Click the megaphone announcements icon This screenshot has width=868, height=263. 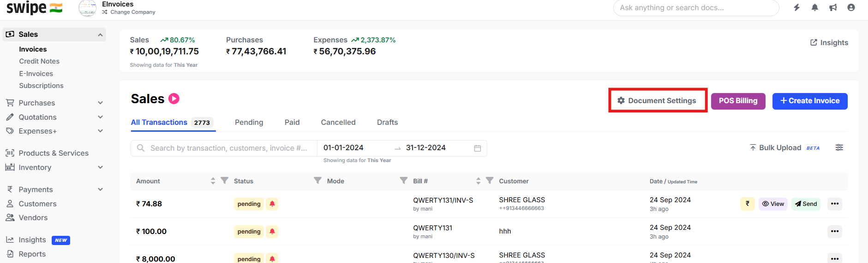tap(833, 7)
